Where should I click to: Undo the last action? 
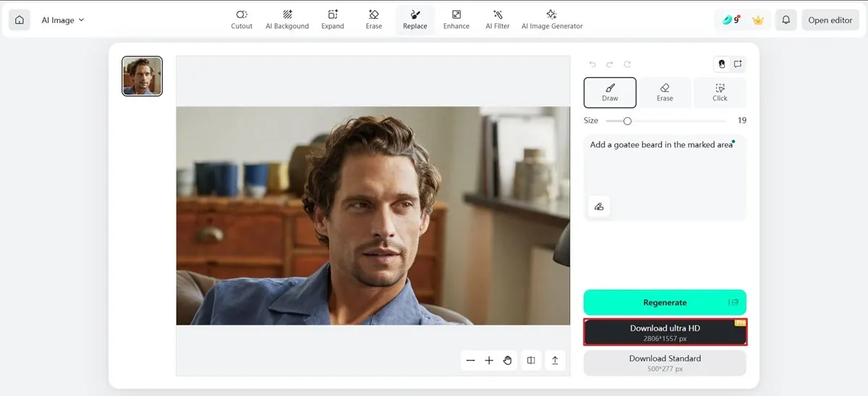pos(593,64)
